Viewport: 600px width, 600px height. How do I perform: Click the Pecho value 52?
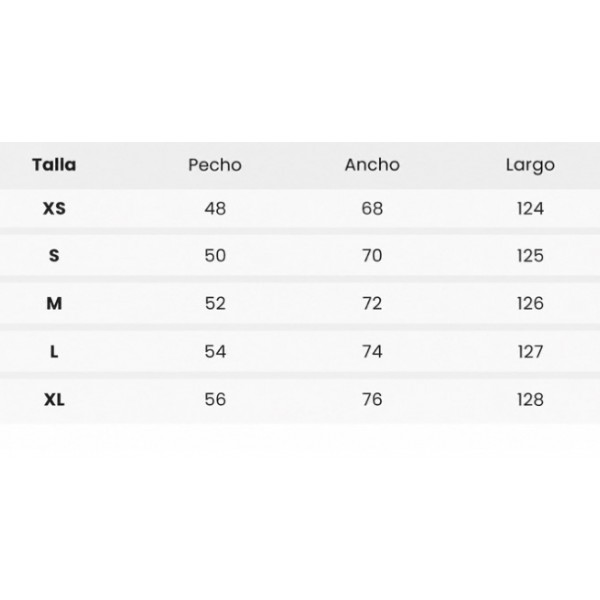pos(215,303)
